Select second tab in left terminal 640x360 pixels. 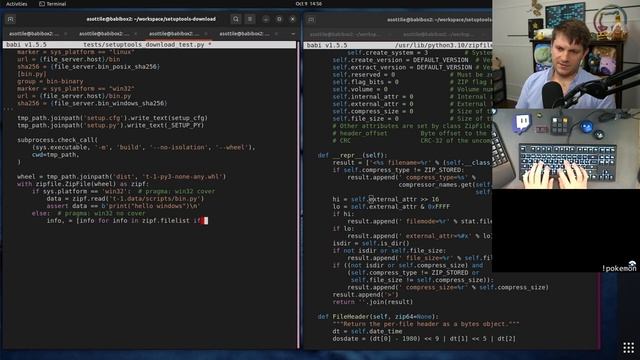(104, 34)
